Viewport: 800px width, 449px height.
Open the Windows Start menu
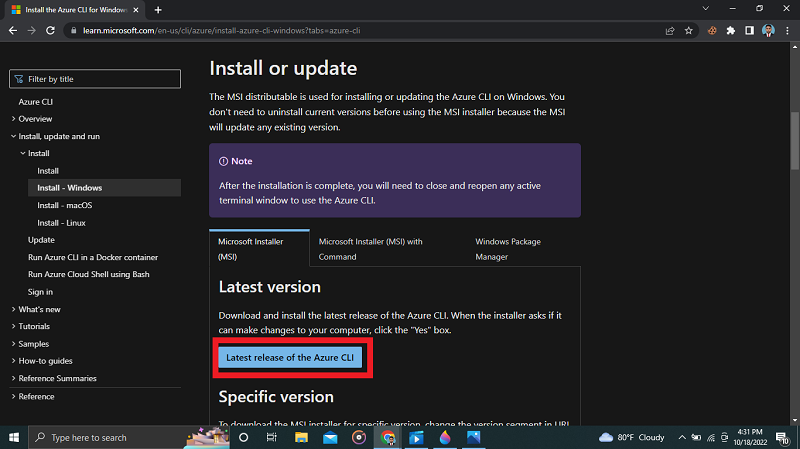[14, 437]
